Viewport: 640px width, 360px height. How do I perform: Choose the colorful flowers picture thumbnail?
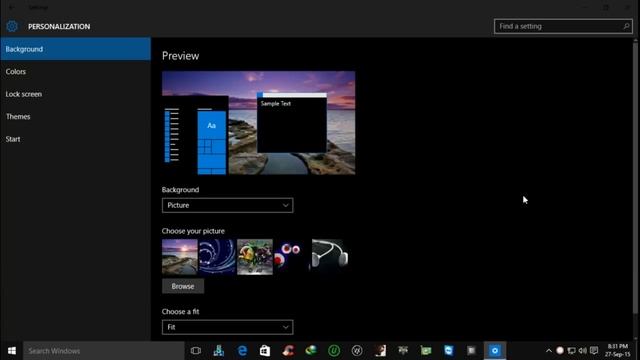coord(255,257)
